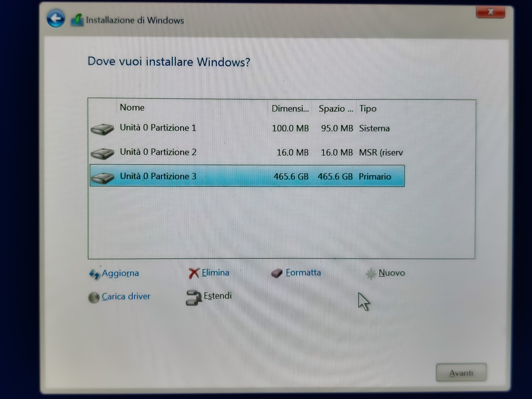Image resolution: width=532 pixels, height=399 pixels.
Task: Open the Carica driver link
Action: click(x=126, y=296)
